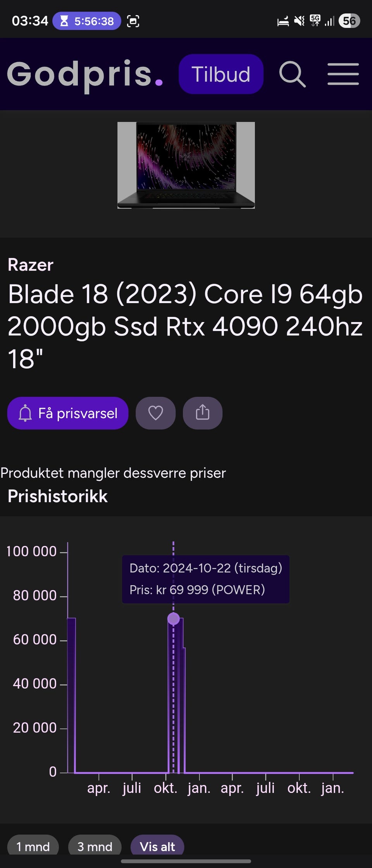The image size is (372, 868).
Task: Tap the hourglass timer pill
Action: pyautogui.click(x=87, y=21)
